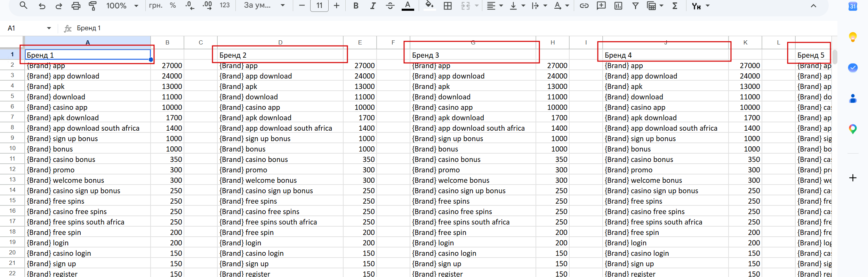Create a filter
Image resolution: width=868 pixels, height=277 pixels.
635,6
